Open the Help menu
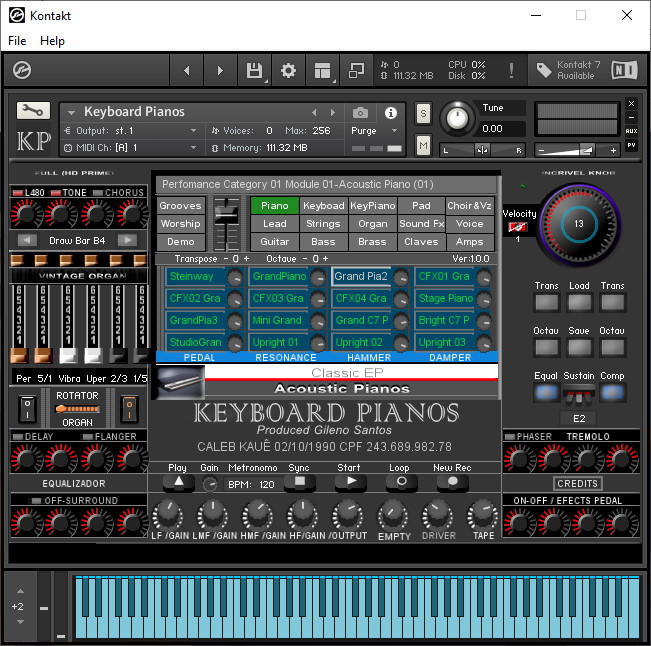 (x=52, y=41)
